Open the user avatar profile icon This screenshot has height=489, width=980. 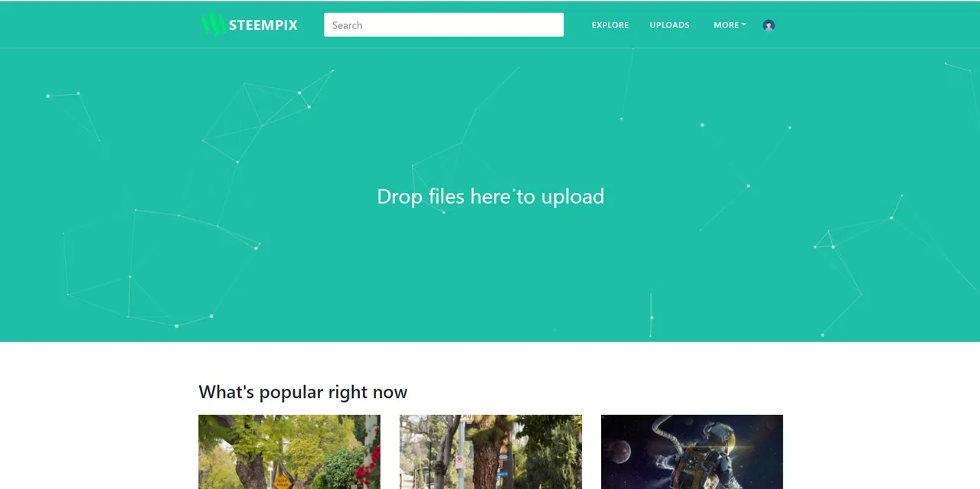point(769,25)
